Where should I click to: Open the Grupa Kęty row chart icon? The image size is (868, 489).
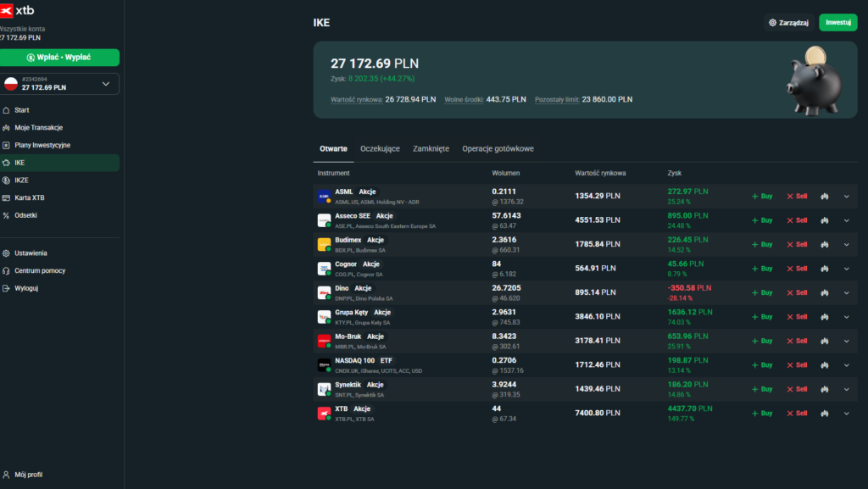[824, 317]
